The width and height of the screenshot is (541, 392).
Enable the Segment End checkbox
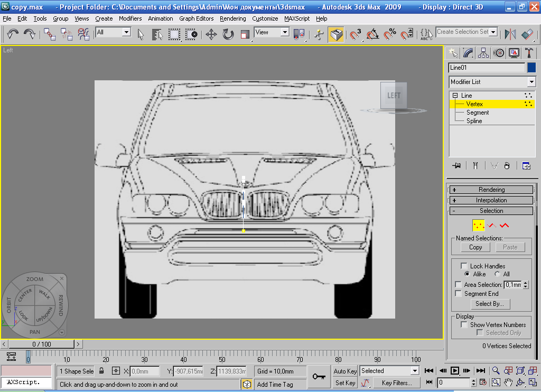point(458,294)
